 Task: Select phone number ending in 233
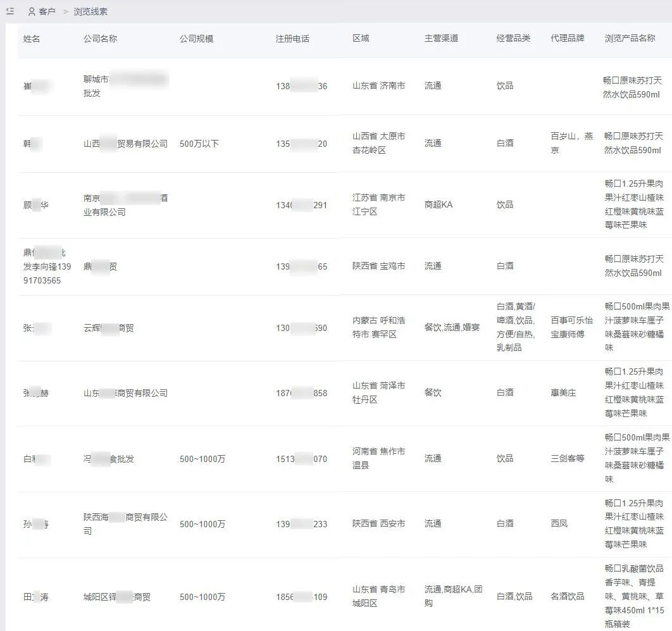coord(302,524)
